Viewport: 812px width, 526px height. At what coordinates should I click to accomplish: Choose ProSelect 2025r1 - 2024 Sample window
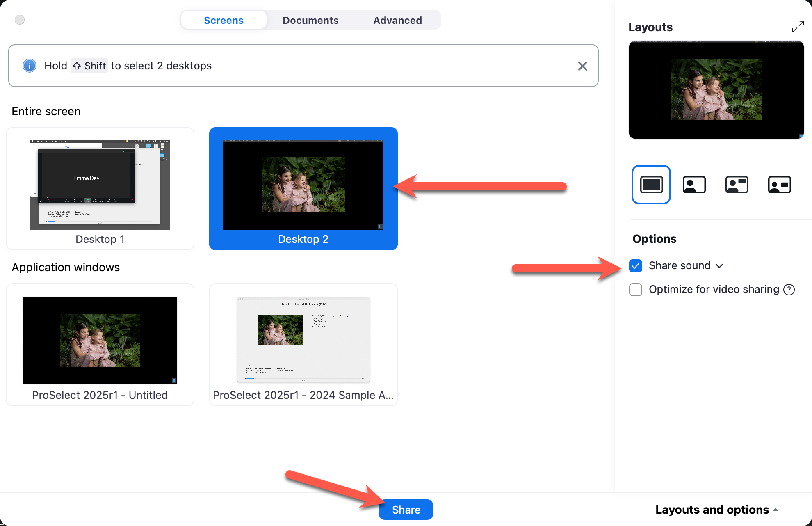303,345
